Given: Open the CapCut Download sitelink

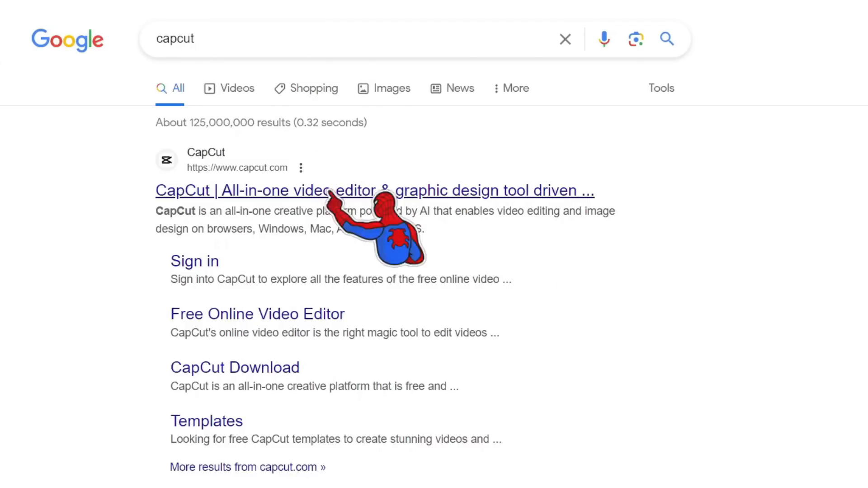Looking at the screenshot, I should coord(235,367).
